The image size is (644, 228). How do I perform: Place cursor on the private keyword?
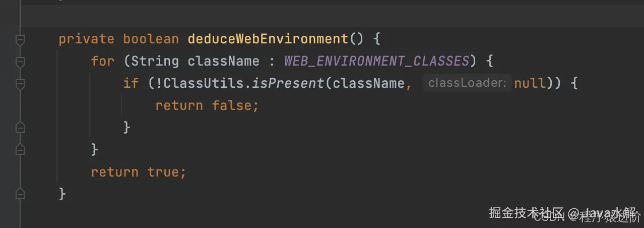(x=86, y=39)
